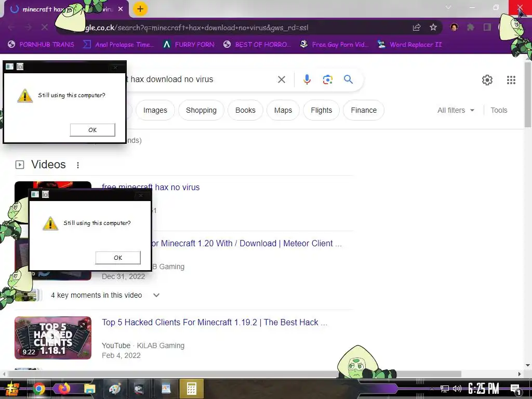Select the Finance filter
532x399 pixels.
click(364, 110)
